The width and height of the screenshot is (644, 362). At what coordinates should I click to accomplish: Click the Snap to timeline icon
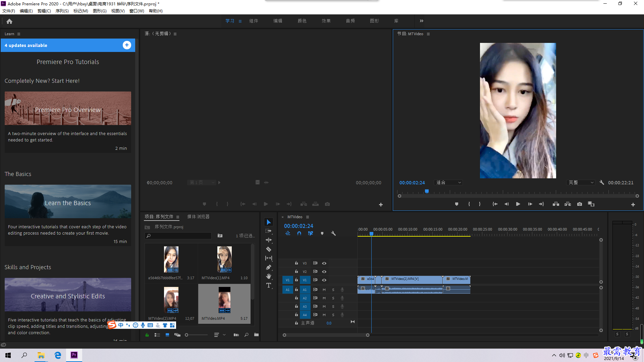299,233
